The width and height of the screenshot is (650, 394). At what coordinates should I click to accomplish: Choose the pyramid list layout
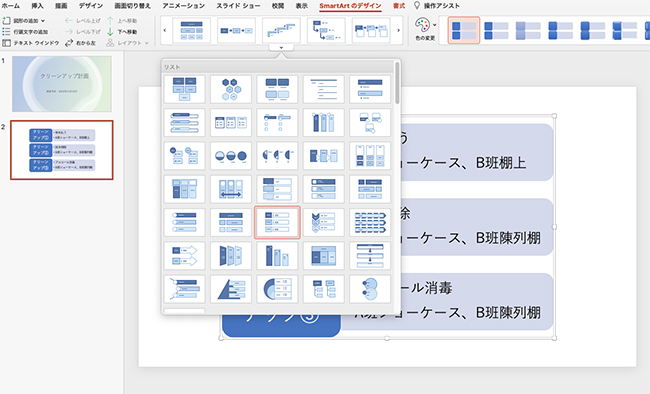(x=231, y=288)
